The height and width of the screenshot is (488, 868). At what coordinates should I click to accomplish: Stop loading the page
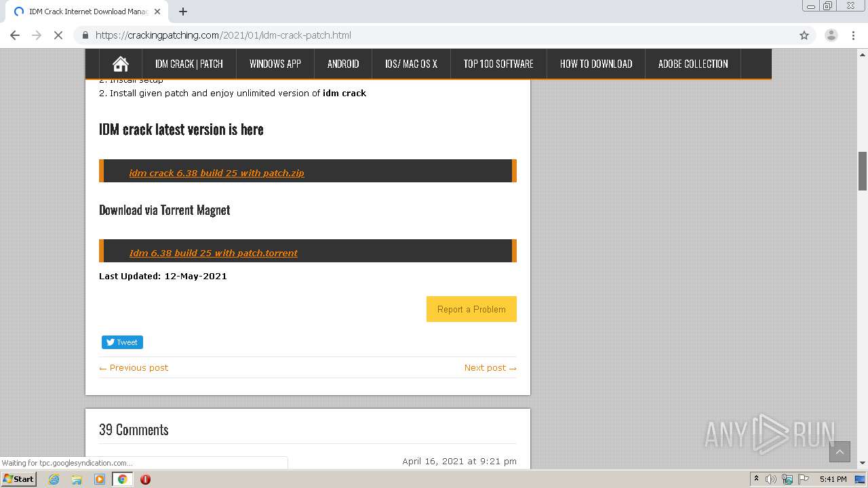tap(58, 35)
